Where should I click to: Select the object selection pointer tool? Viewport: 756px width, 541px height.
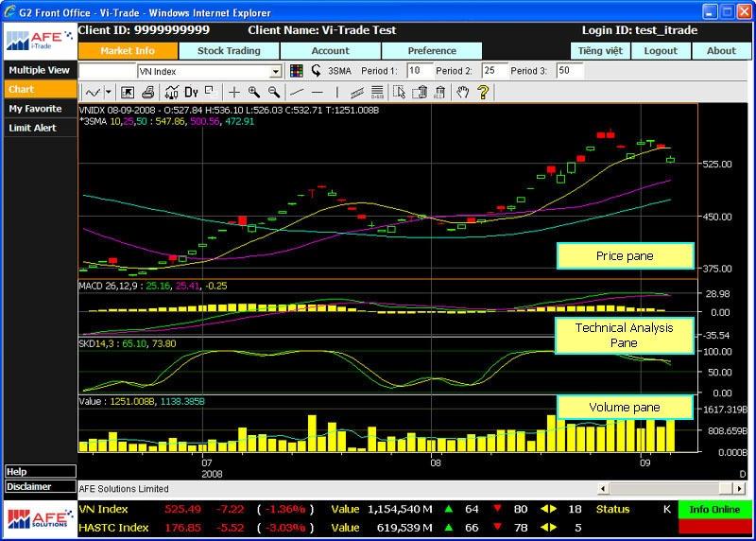399,92
